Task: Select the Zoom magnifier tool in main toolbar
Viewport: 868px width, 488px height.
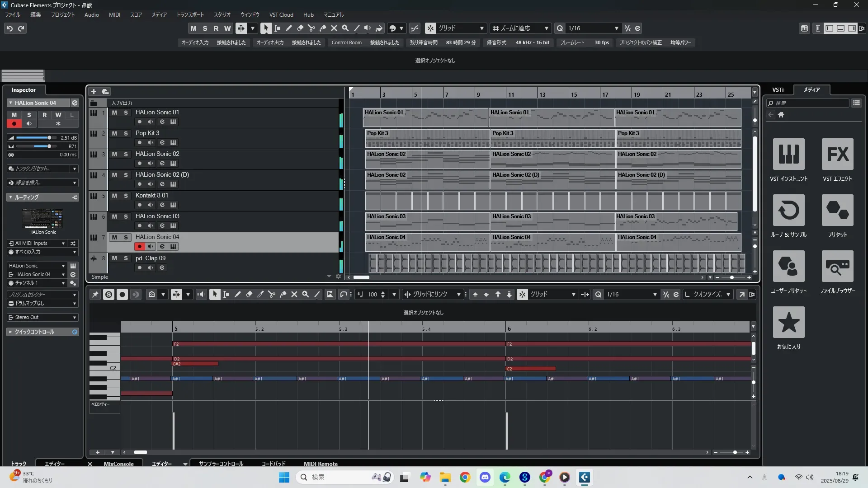Action: [x=345, y=28]
